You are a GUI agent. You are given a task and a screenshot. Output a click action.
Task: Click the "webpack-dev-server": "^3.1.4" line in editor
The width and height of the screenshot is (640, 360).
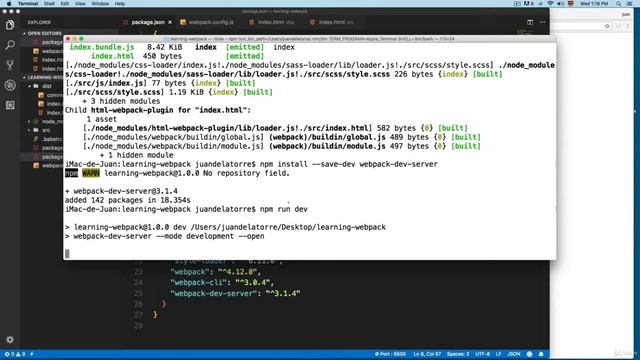point(235,293)
